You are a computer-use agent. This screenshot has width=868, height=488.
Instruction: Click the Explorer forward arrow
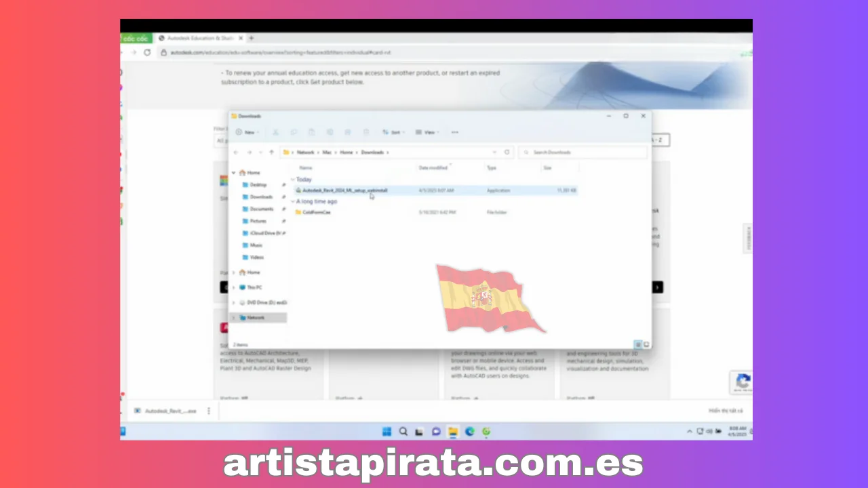[x=249, y=152]
